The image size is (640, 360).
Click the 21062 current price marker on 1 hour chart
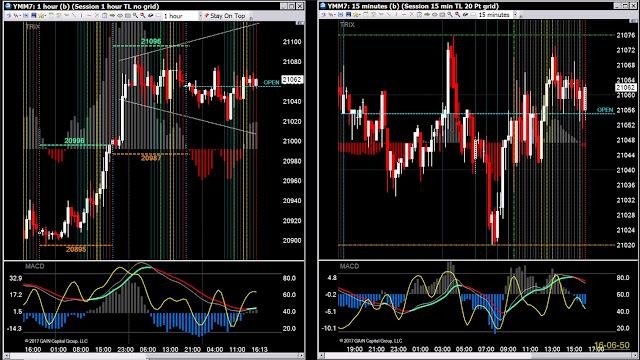(292, 80)
